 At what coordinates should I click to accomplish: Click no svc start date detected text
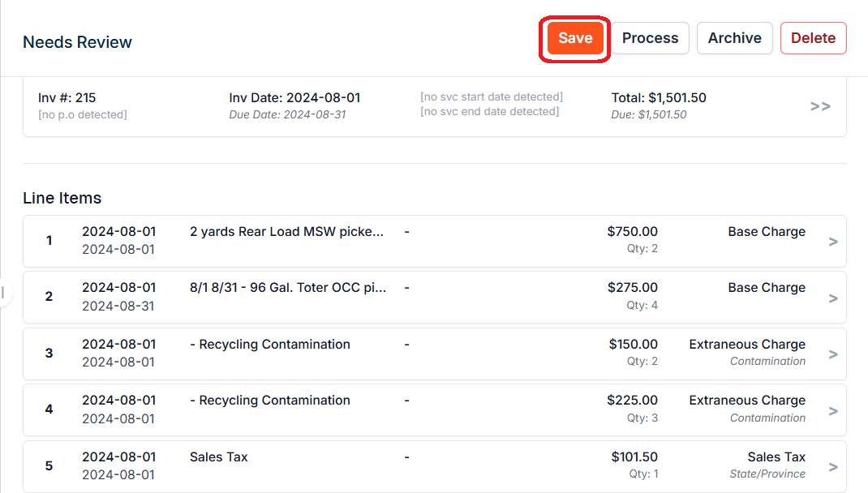(x=491, y=97)
